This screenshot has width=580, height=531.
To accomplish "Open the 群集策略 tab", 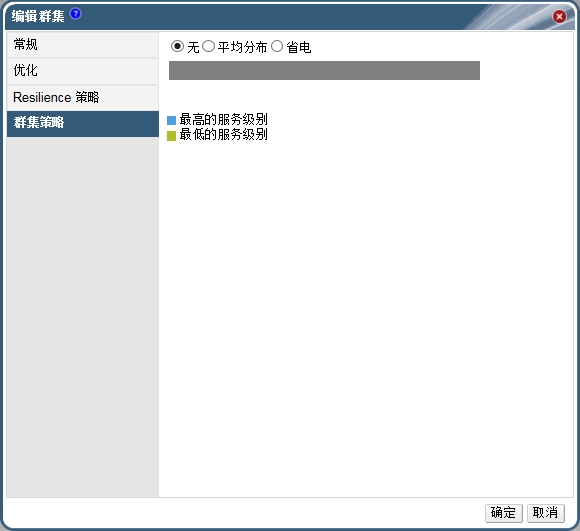I will (x=82, y=124).
